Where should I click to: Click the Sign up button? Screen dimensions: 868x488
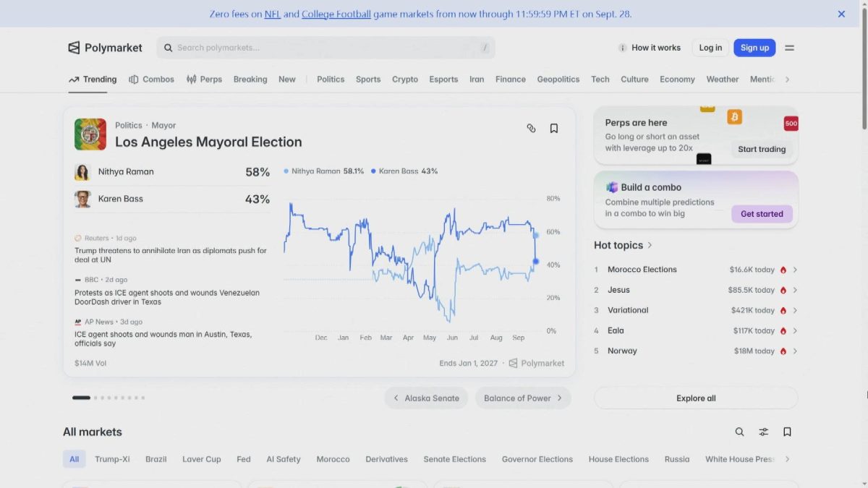coord(754,48)
